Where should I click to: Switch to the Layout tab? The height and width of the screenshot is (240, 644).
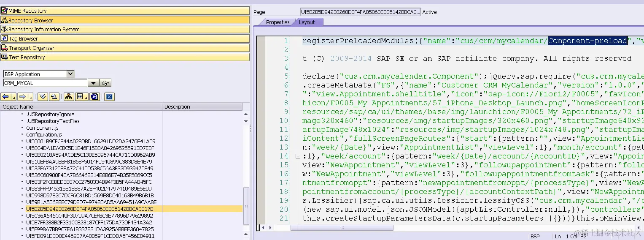click(x=307, y=22)
